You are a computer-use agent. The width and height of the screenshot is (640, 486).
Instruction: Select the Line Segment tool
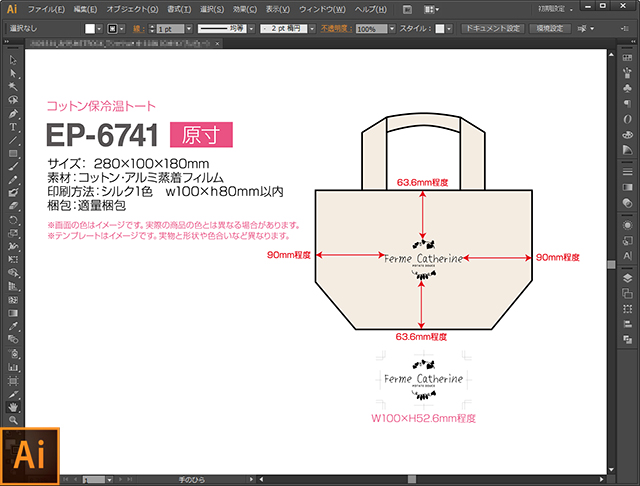(13, 140)
